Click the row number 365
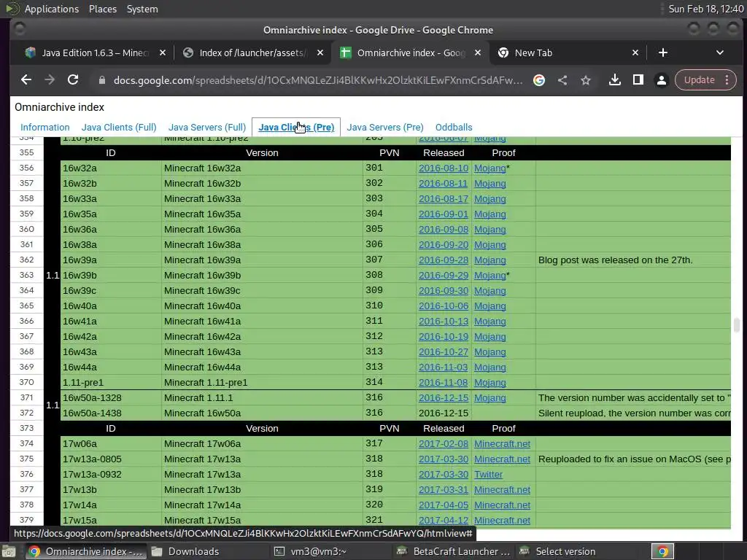Viewport: 747px width, 560px height. (x=27, y=306)
